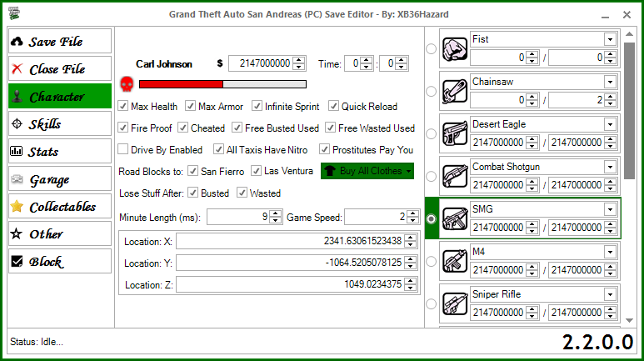Uncheck the Max Armor checkbox

190,106
